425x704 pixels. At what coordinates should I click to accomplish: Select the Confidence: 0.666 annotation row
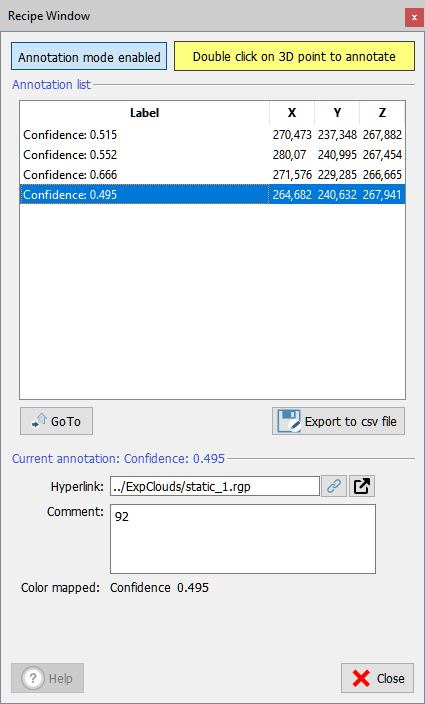(212, 175)
